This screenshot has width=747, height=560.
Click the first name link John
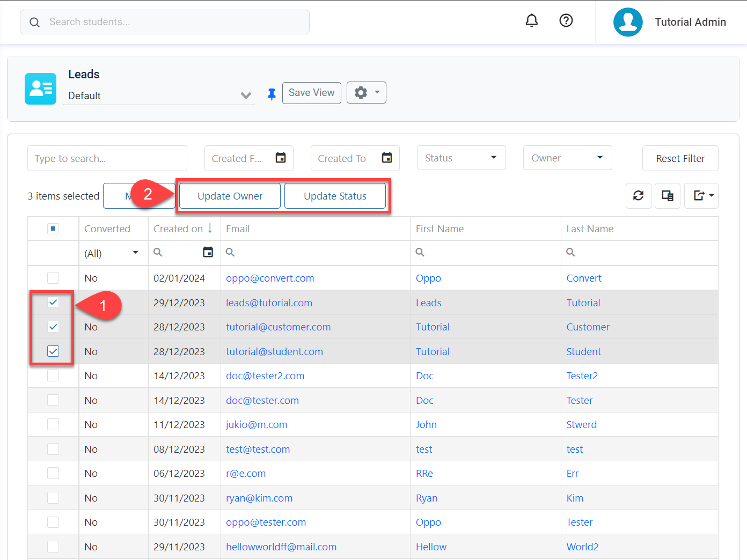[426, 424]
